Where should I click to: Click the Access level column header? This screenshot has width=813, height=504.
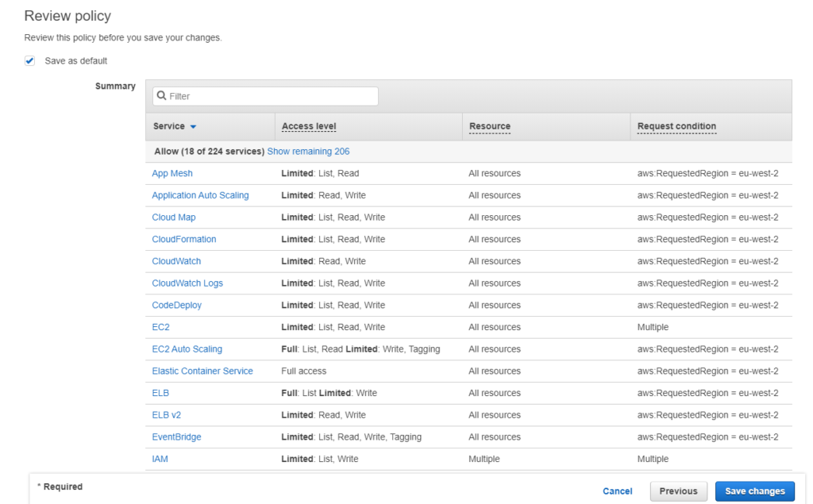309,126
